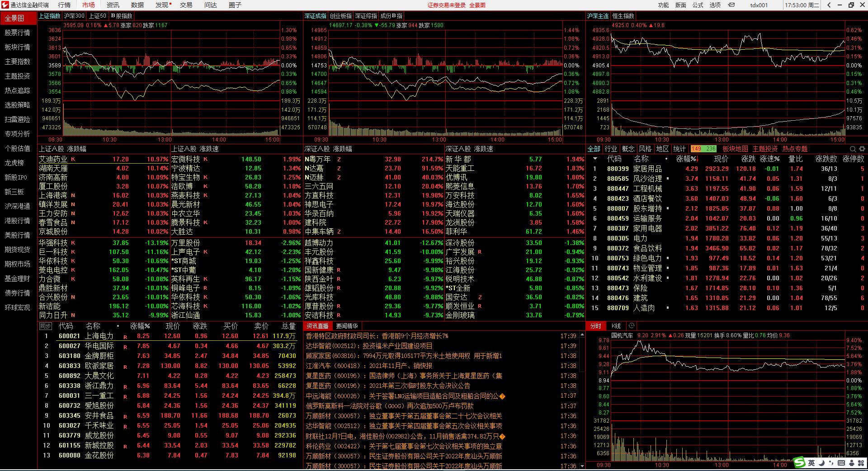Screen dimensions: 868x471
Task: Toggle the 英 language indicator in IME bar
Action: tap(811, 463)
